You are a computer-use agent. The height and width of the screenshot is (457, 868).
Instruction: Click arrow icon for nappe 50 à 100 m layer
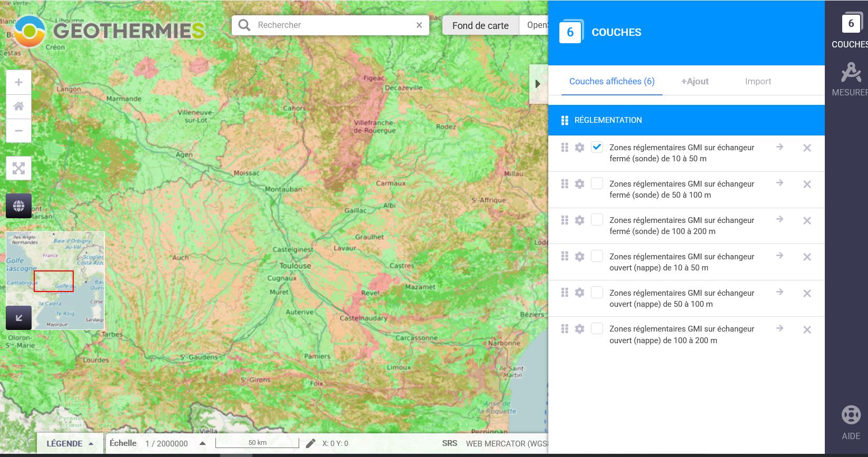pyautogui.click(x=780, y=292)
